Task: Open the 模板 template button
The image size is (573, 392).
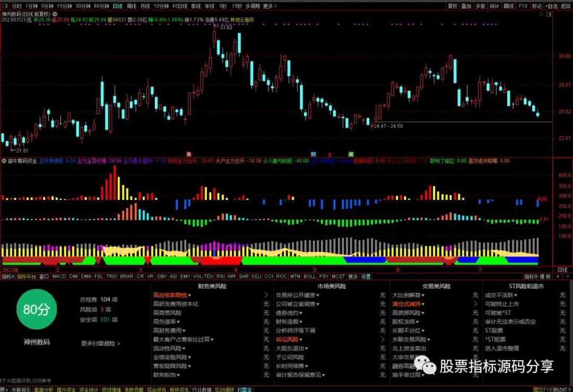Action: pyautogui.click(x=545, y=276)
